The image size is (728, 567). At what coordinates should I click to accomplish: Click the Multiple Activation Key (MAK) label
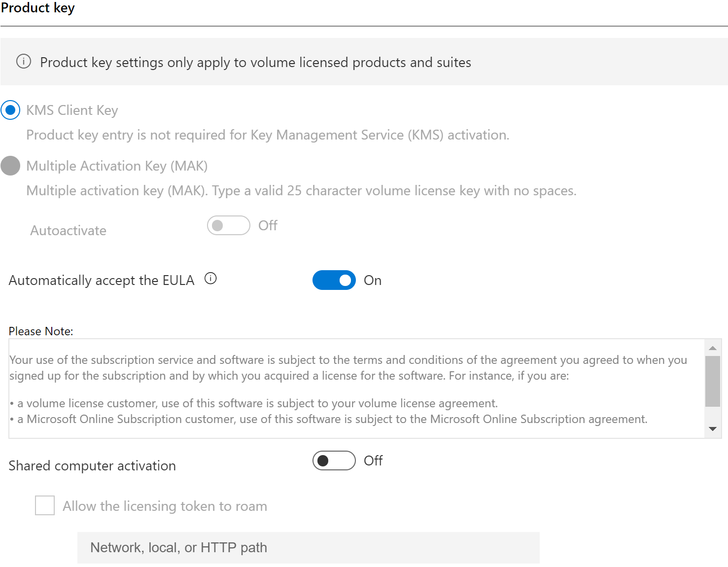coord(117,166)
